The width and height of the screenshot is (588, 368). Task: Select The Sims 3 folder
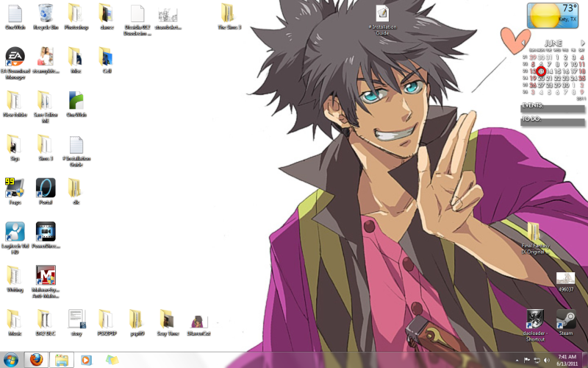[229, 14]
